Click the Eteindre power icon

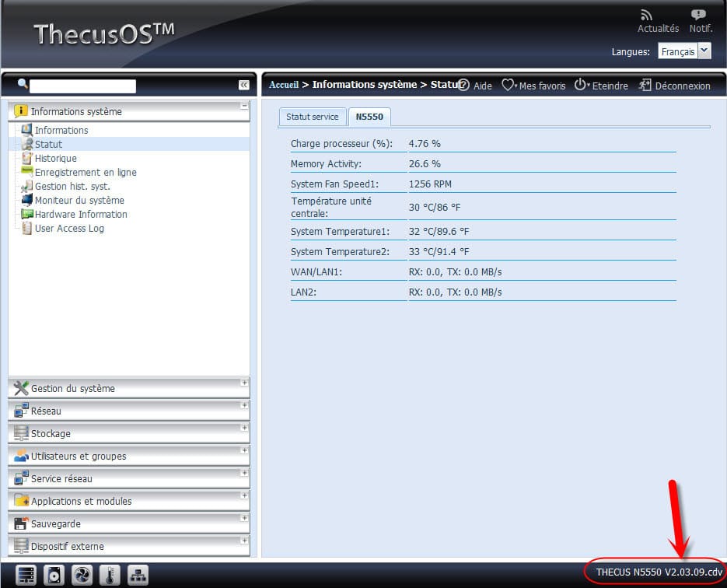582,85
